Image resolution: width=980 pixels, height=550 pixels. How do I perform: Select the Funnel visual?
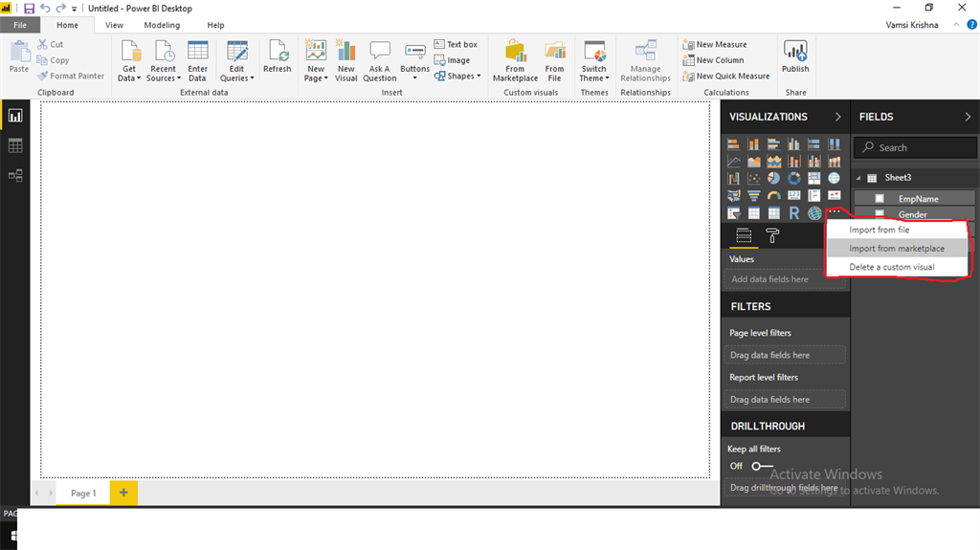click(x=754, y=196)
